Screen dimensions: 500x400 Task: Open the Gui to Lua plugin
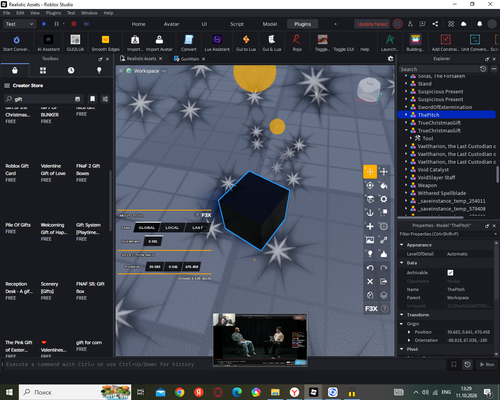pyautogui.click(x=246, y=43)
